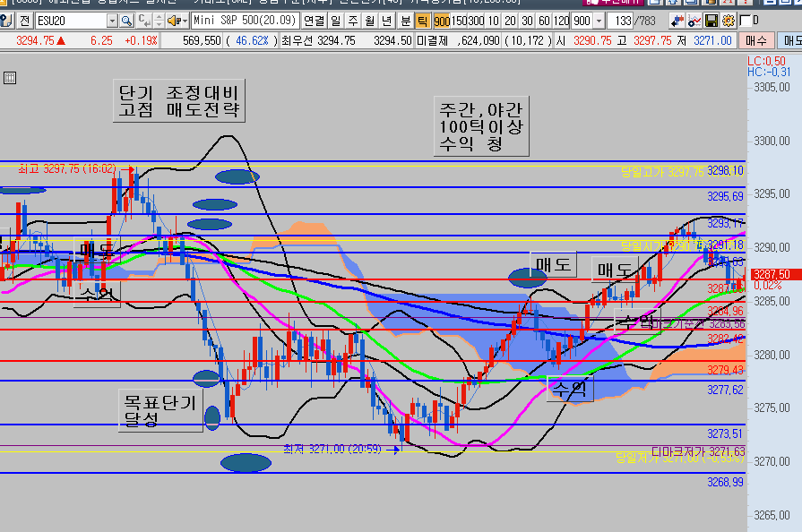Select the 틱 tick period
The image size is (802, 532).
[x=422, y=21]
